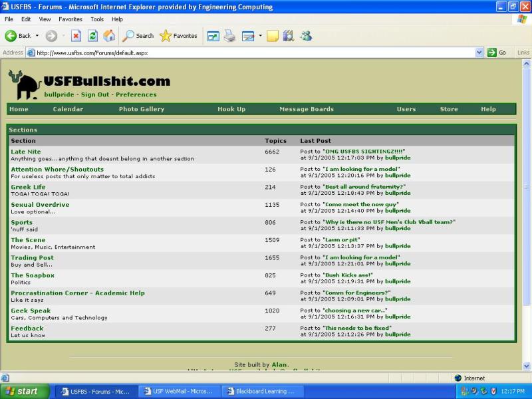Open the Geek Speak section
The image size is (532, 399).
click(31, 311)
